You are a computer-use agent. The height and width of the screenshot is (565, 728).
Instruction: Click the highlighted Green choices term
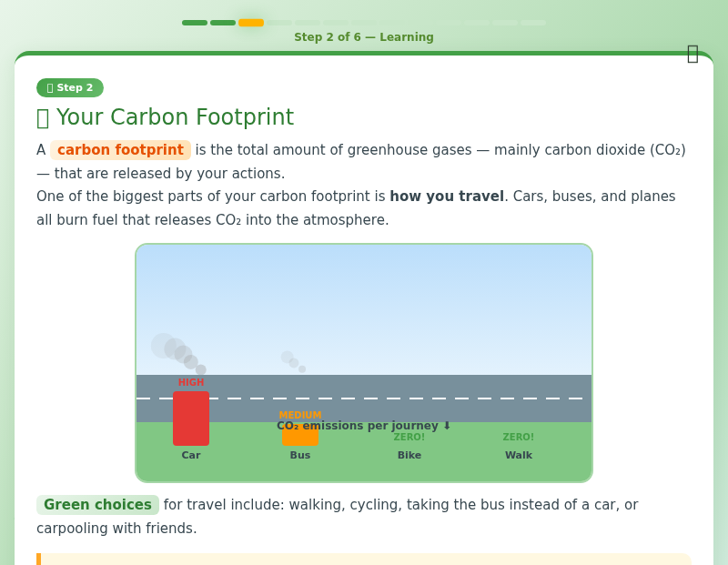pos(97,504)
